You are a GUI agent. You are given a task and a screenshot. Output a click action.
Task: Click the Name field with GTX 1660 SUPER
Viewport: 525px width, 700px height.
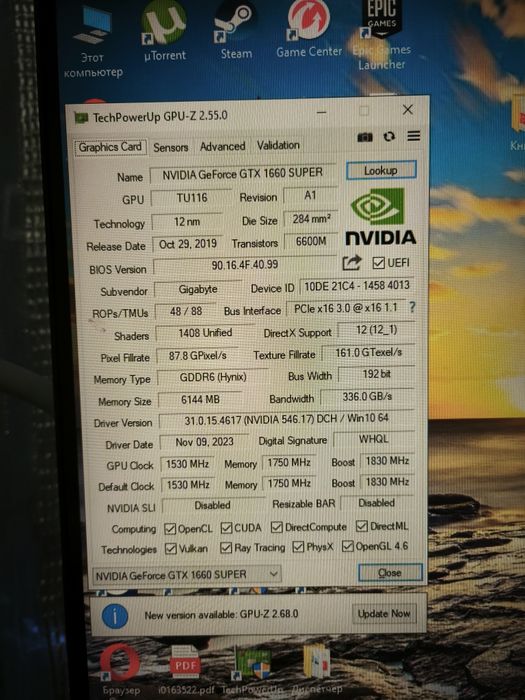[x=242, y=174]
